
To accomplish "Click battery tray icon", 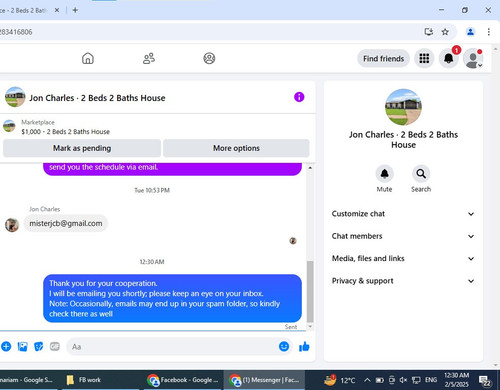I will point(380,380).
